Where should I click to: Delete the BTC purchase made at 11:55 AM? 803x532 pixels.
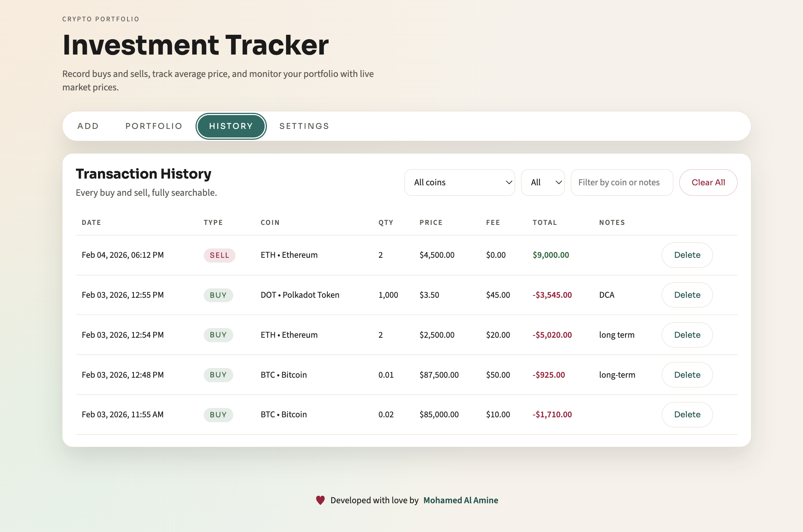(687, 414)
